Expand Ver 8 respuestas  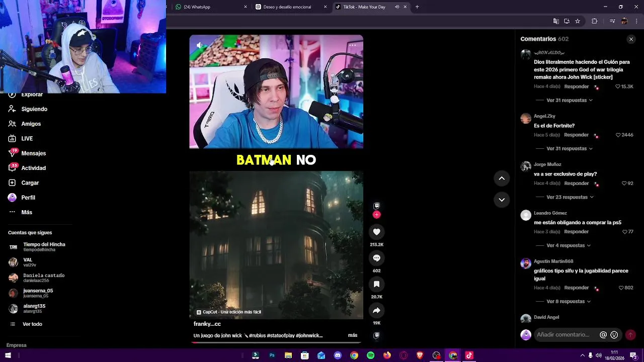(569, 301)
